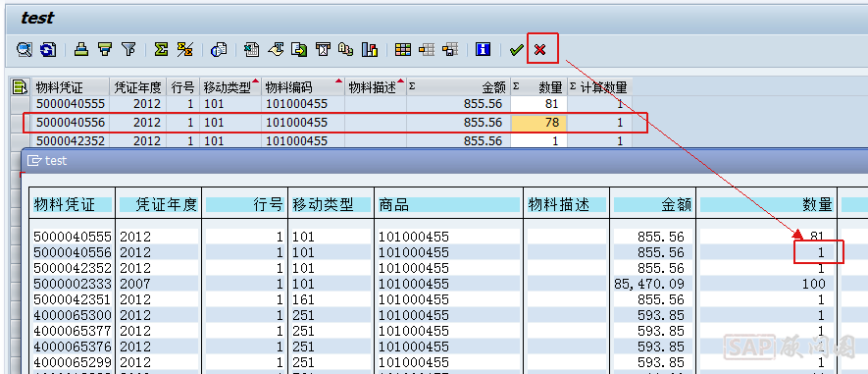Click 凭证年度 column header in upper grid
Screen dimensions: 868x374
[138, 87]
